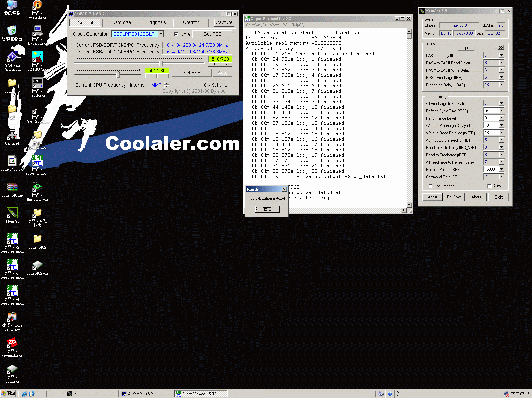The height and width of the screenshot is (398, 532).
Task: Switch to the Diagnosis tab in SetFSB
Action: [x=155, y=22]
